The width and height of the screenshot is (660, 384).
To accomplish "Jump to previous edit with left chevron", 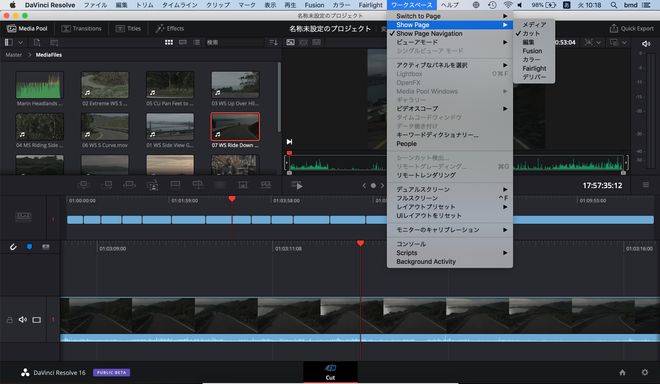I will click(364, 185).
